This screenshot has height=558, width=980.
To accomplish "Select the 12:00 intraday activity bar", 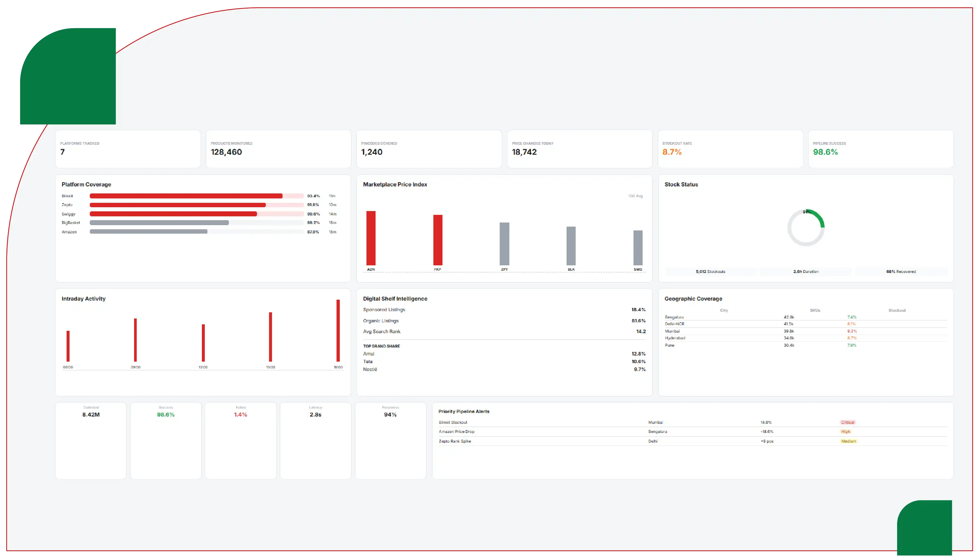I will pos(203,343).
